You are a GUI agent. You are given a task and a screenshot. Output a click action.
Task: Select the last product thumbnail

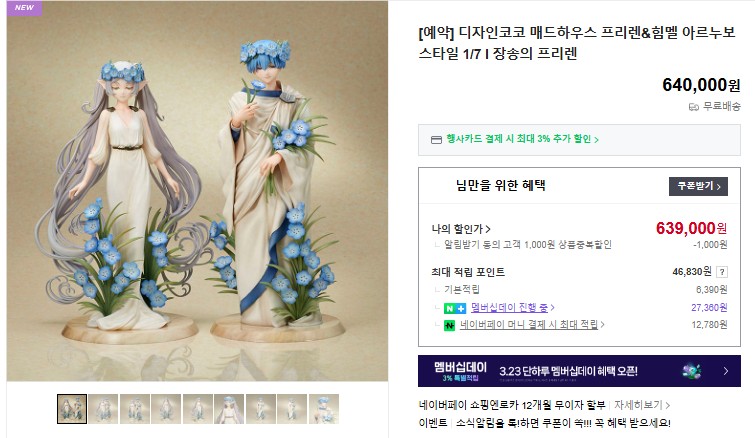pyautogui.click(x=324, y=409)
